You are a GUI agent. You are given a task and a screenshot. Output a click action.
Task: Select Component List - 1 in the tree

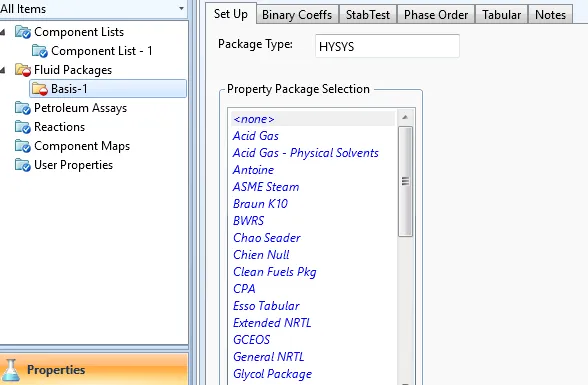[x=102, y=51]
